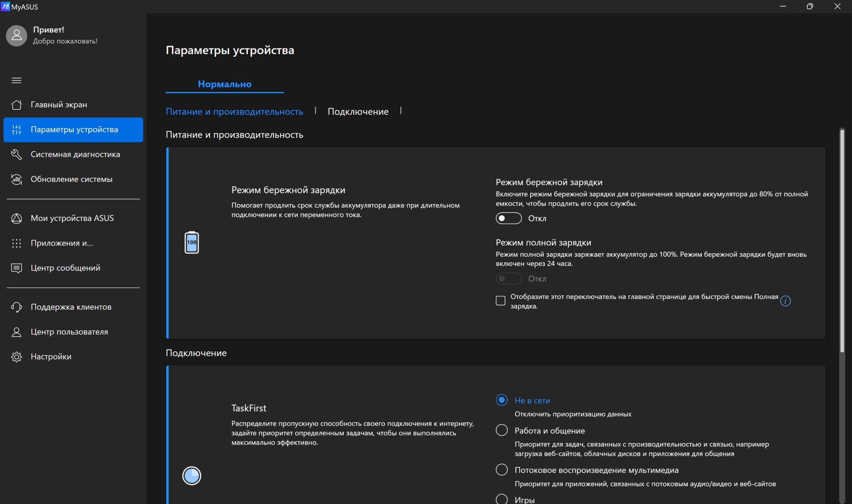Jump to the Подключение section link
This screenshot has height=504, width=852.
pos(358,111)
